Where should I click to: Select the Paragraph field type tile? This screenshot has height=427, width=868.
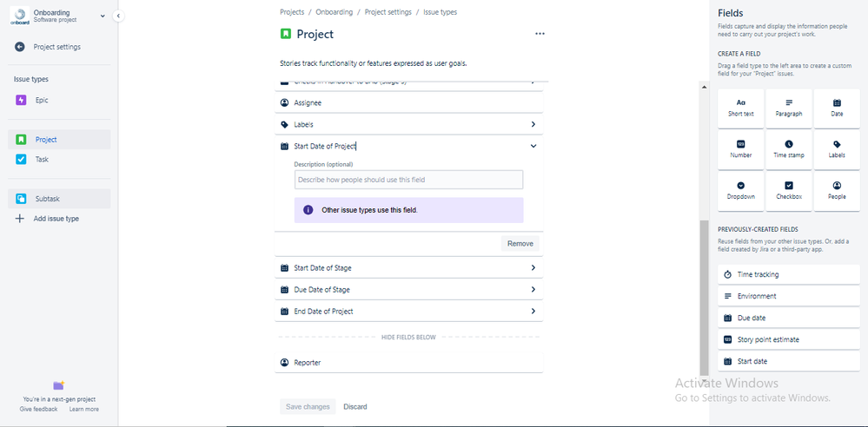(788, 108)
